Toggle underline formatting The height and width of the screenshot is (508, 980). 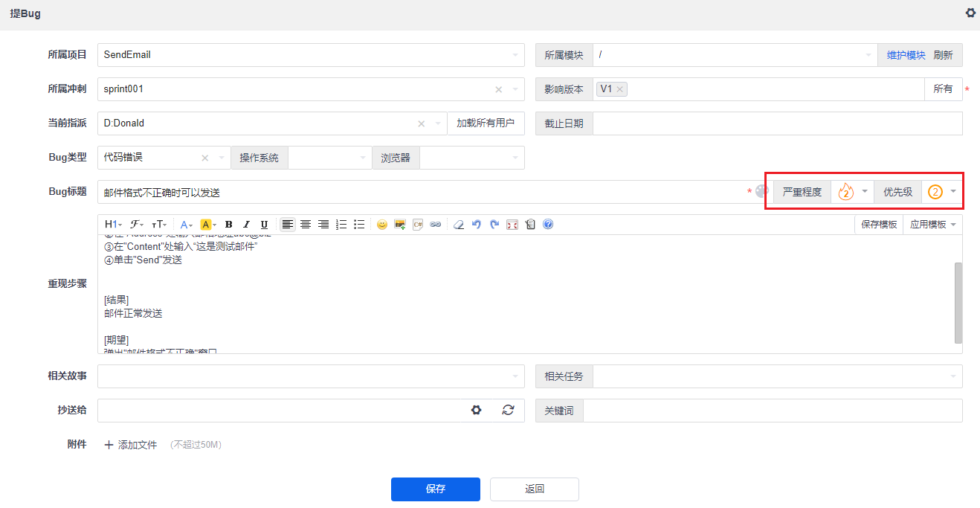pos(264,224)
